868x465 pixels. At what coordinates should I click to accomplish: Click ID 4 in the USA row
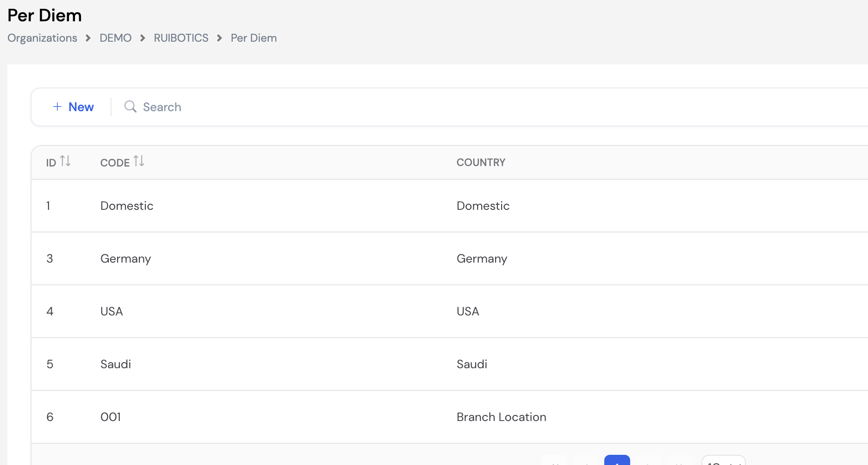click(x=50, y=311)
